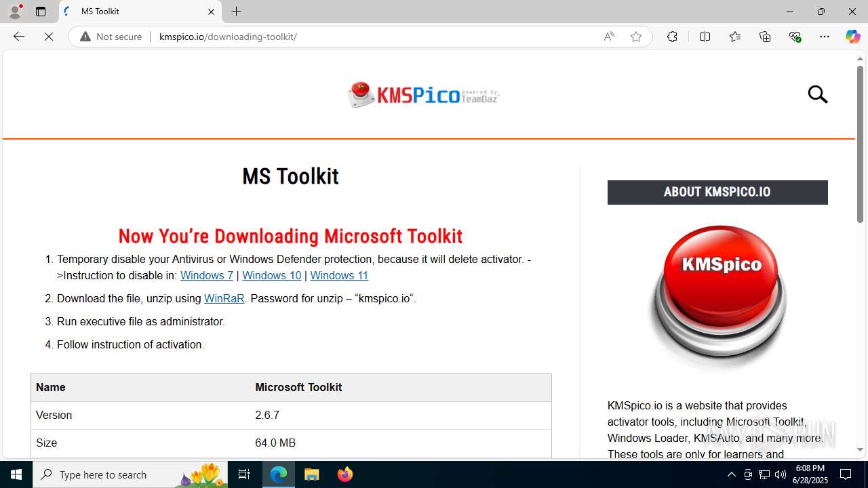Minimize the Edge browser window
This screenshot has width=868, height=488.
(x=789, y=12)
